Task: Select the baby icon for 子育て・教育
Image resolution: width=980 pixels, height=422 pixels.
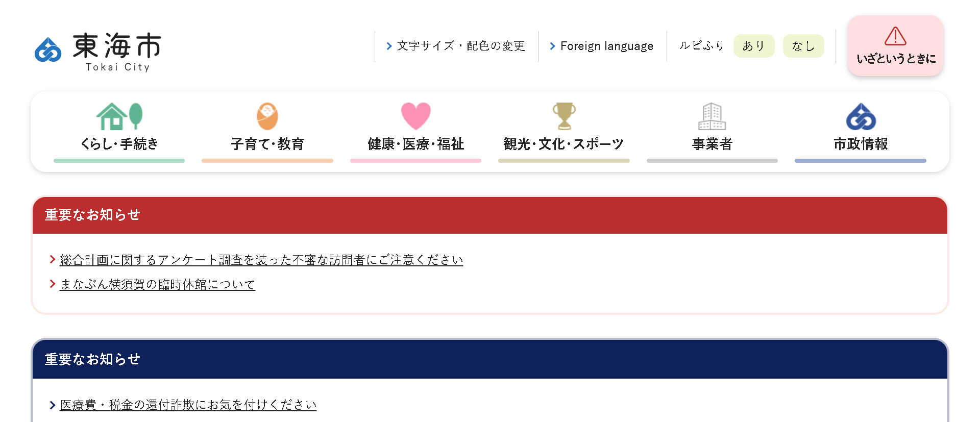Action: [x=267, y=116]
